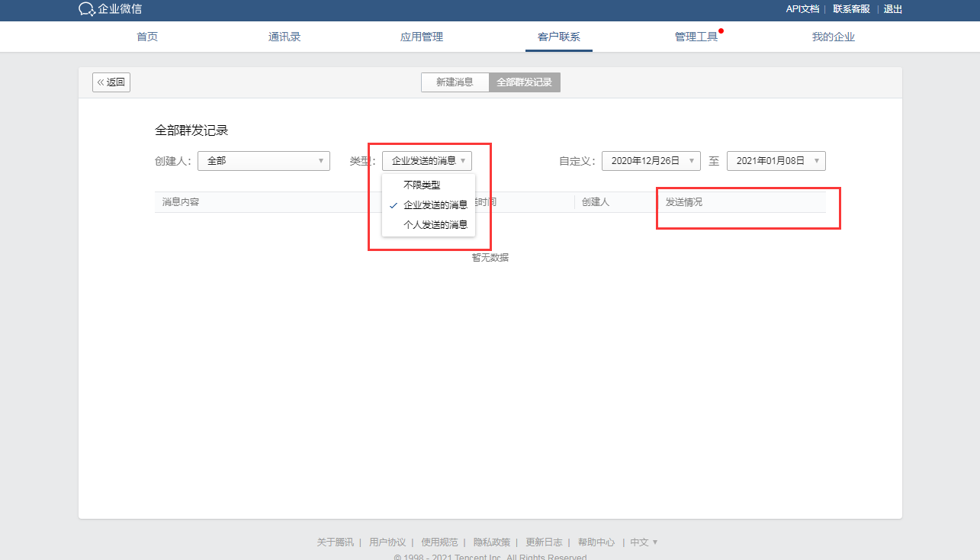Open 我的企业 section
This screenshot has height=560, width=980.
[834, 37]
